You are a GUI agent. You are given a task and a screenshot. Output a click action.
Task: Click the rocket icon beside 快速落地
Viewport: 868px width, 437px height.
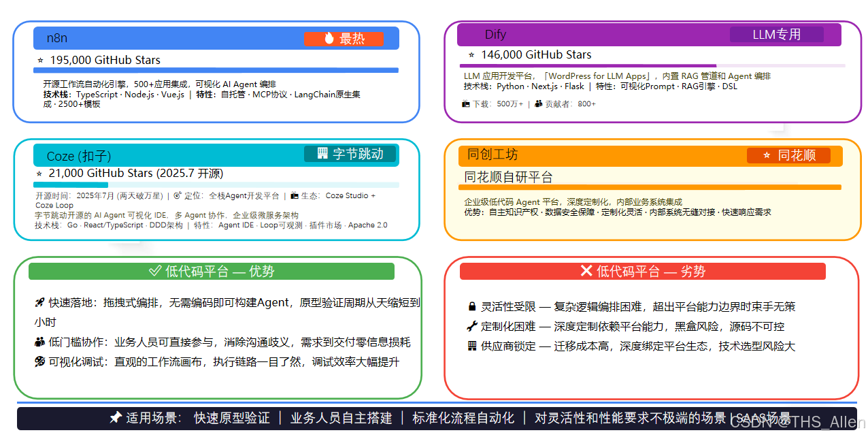click(x=40, y=302)
